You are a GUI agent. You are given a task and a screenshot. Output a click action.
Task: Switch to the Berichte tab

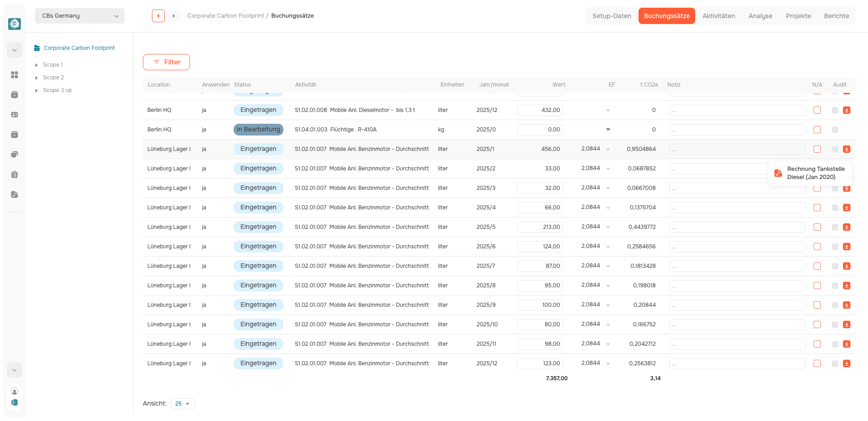(836, 16)
